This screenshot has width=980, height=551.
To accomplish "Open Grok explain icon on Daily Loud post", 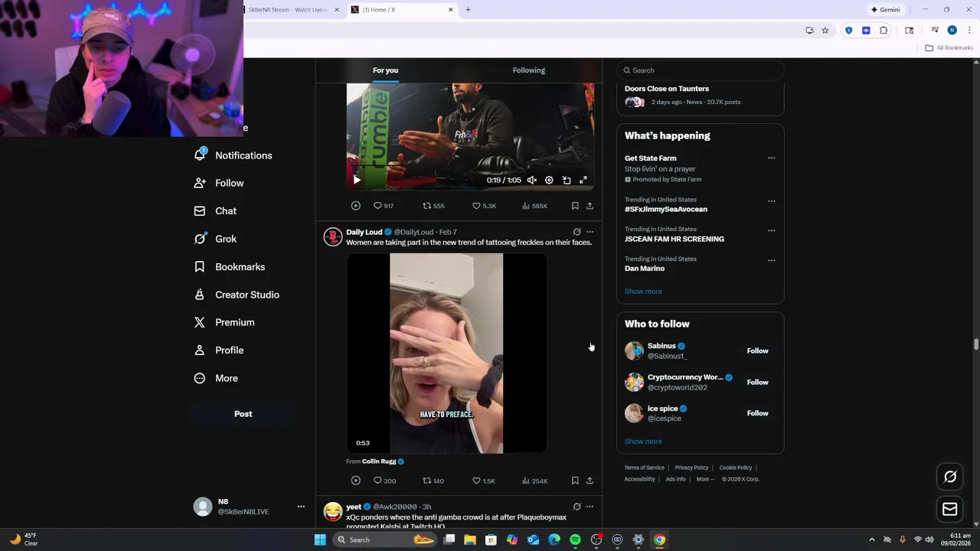I will (577, 231).
